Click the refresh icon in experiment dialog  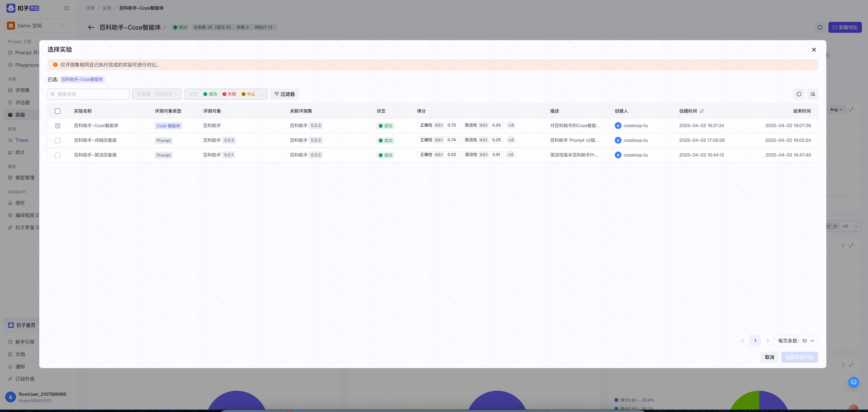point(799,94)
